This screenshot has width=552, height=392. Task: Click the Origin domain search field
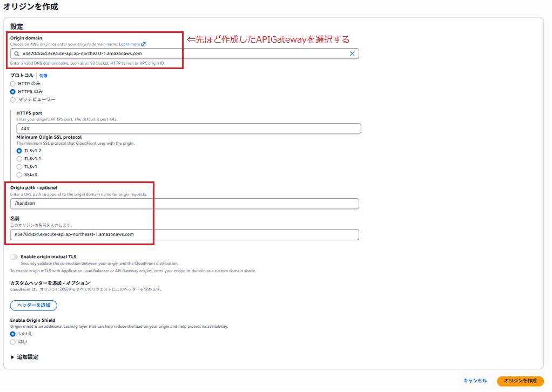click(185, 53)
